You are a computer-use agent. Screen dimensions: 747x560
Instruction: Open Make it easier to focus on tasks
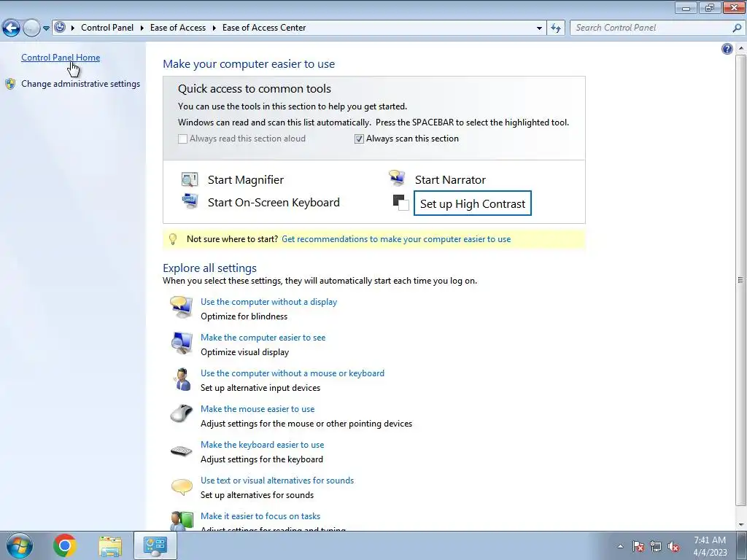click(x=260, y=516)
